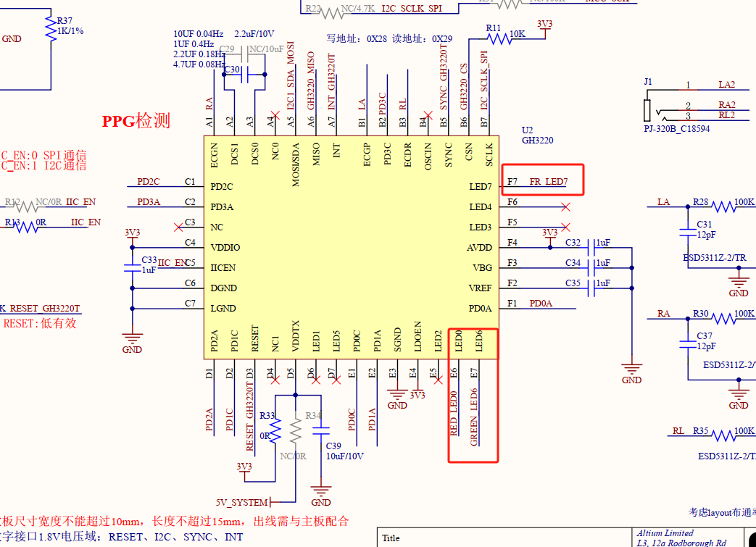Select the R37 1K/1% resistor symbol
Image resolution: width=756 pixels, height=547 pixels.
coord(51,28)
